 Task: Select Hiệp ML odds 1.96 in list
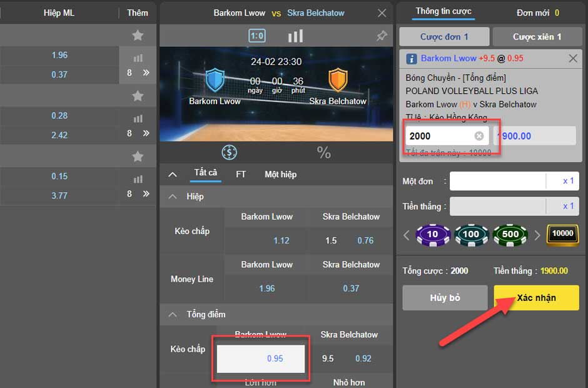click(59, 55)
